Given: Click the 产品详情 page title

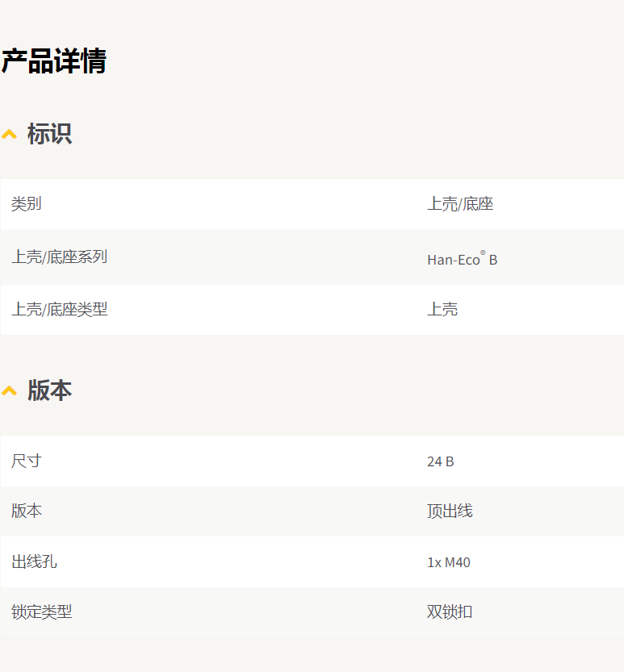Looking at the screenshot, I should point(54,61).
